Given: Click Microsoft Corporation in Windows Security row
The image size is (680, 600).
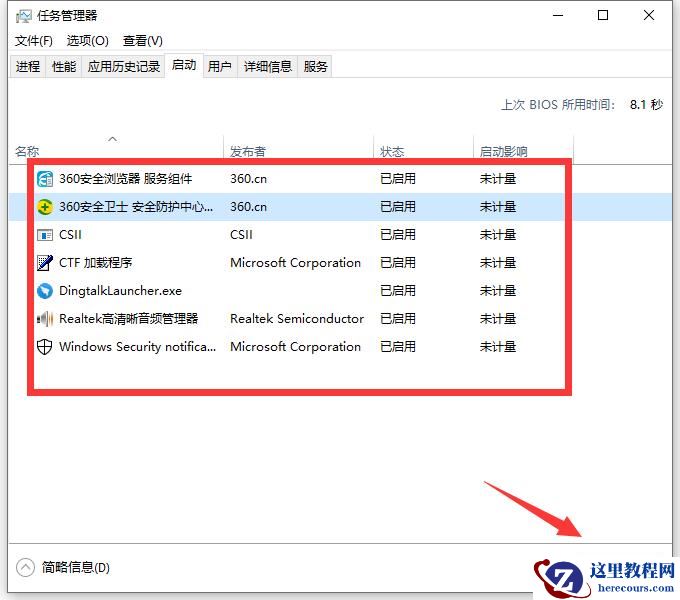Looking at the screenshot, I should click(x=295, y=347).
